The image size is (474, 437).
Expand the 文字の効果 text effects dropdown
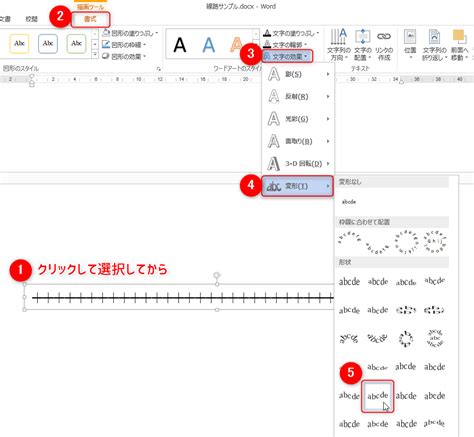tap(288, 57)
